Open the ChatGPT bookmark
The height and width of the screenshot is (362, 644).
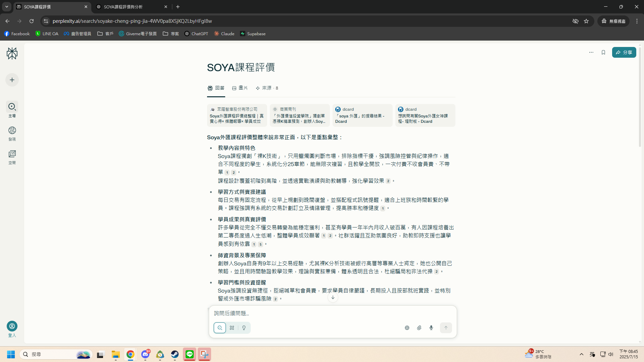tap(196, 34)
